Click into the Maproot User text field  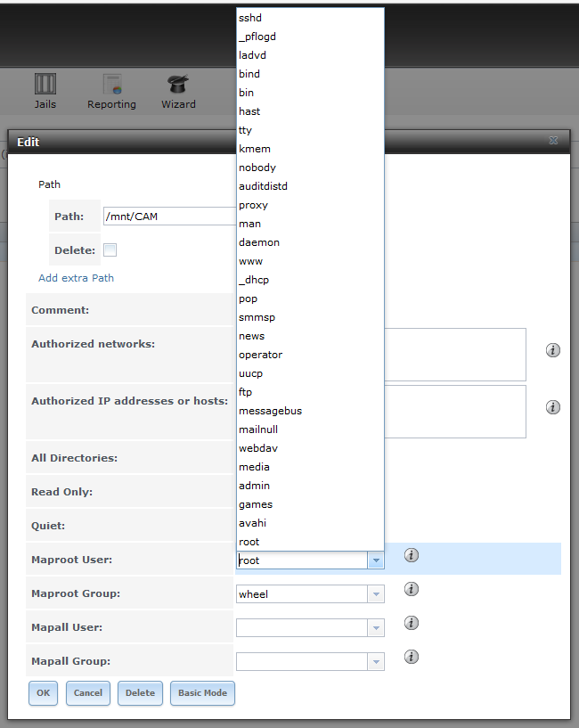(x=302, y=560)
